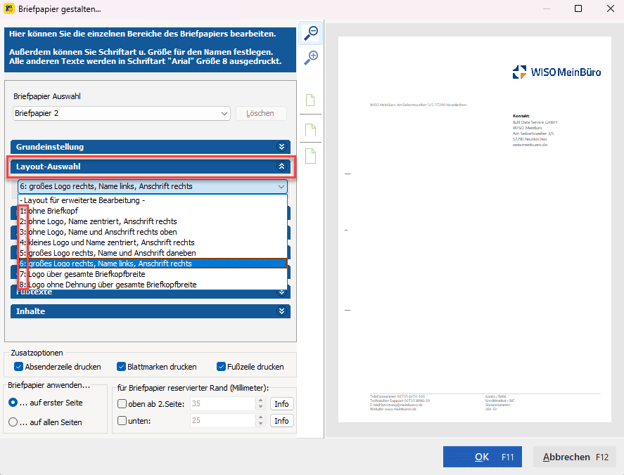Screen dimensions: 624x475
Task: Uncheck Blattmarken drucken
Action: point(123,367)
